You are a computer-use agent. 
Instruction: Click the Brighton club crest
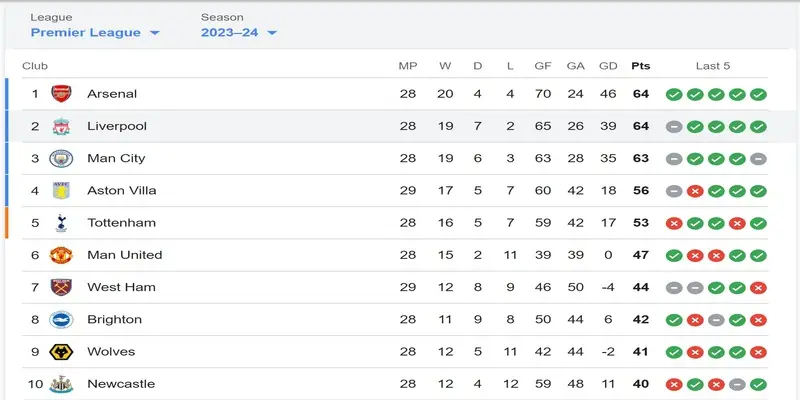[x=61, y=319]
